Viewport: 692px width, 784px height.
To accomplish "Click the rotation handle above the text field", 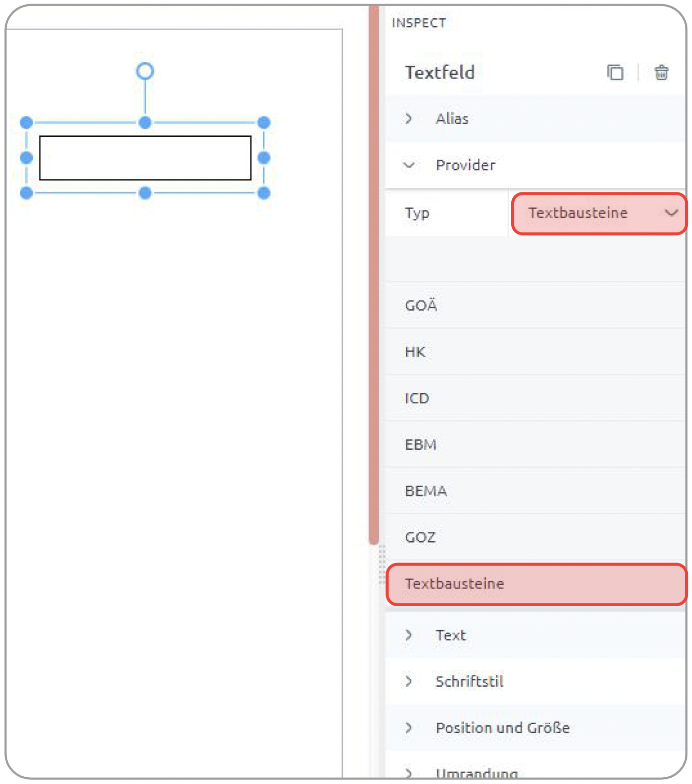I will click(x=145, y=71).
